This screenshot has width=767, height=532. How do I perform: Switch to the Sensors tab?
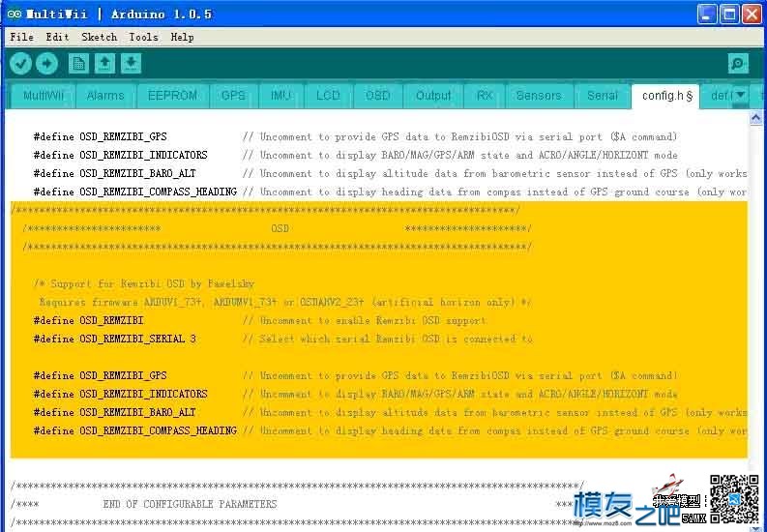[539, 96]
